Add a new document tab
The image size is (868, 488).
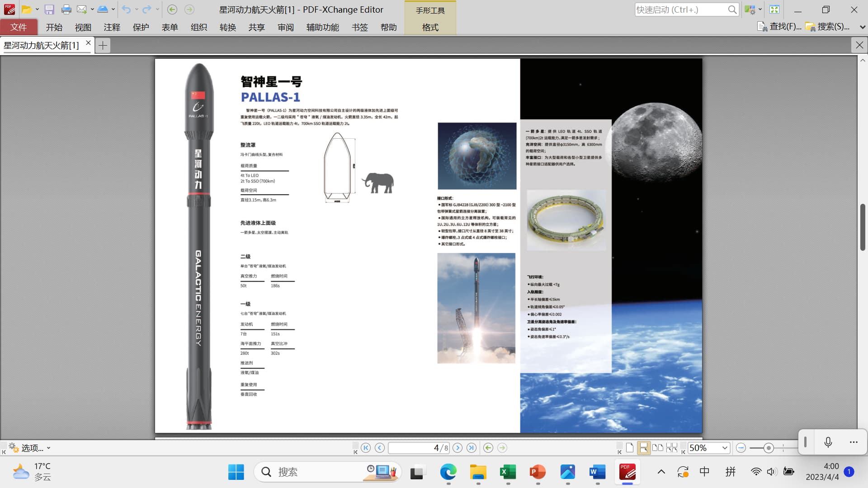(x=103, y=45)
